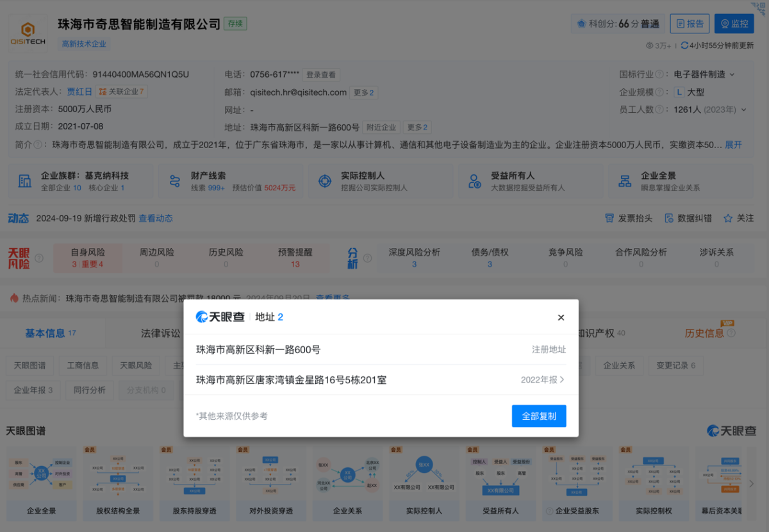The image size is (769, 532).
Task: Open the 财产线索 property clues card
Action: [230, 181]
